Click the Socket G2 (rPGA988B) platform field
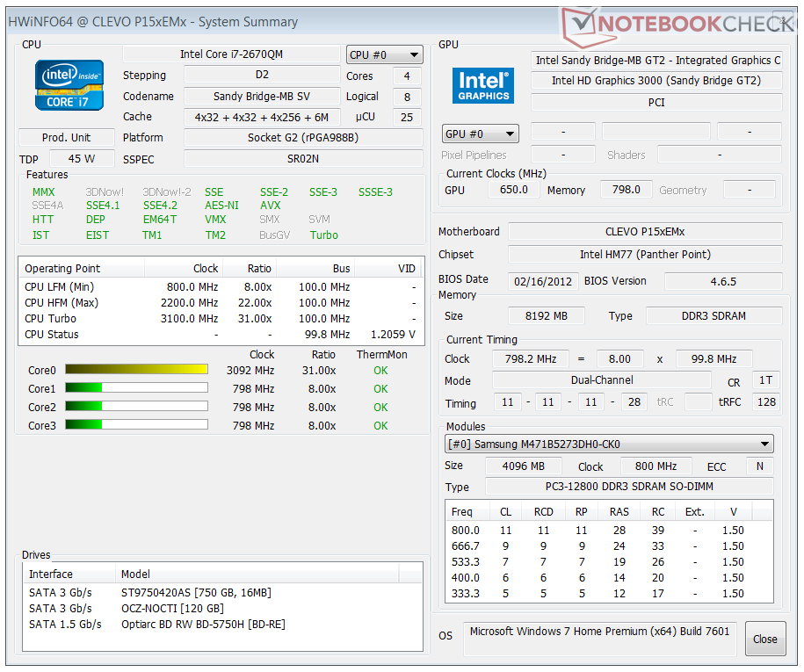Viewport: 804px width, 672px height. 303,137
